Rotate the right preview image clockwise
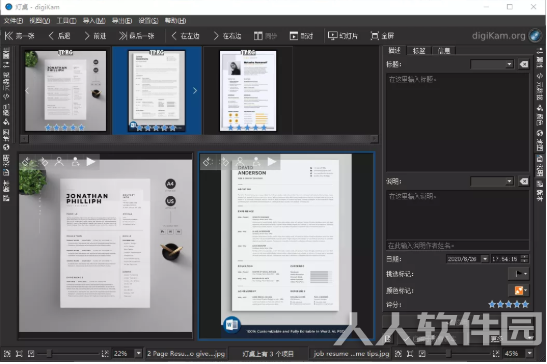 [224, 162]
